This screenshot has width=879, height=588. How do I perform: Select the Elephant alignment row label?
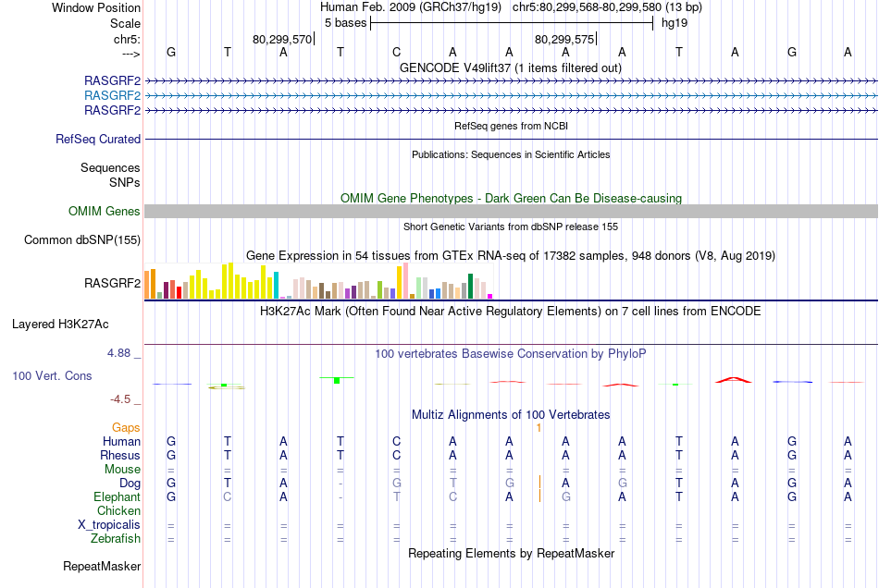coord(117,496)
